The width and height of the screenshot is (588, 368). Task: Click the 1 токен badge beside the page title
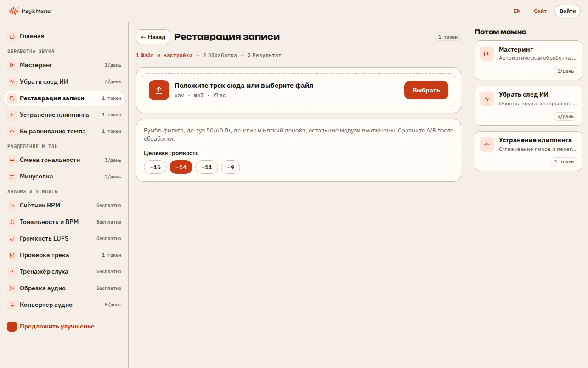click(448, 37)
